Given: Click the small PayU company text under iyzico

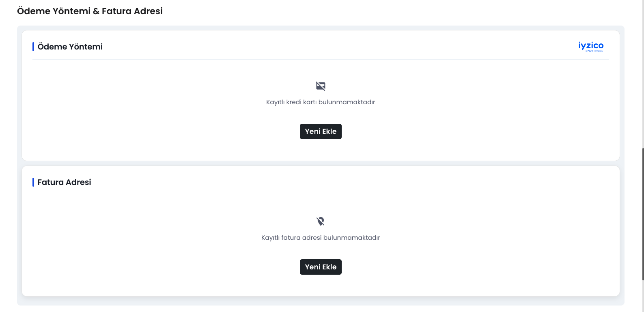Looking at the screenshot, I should 594,51.
